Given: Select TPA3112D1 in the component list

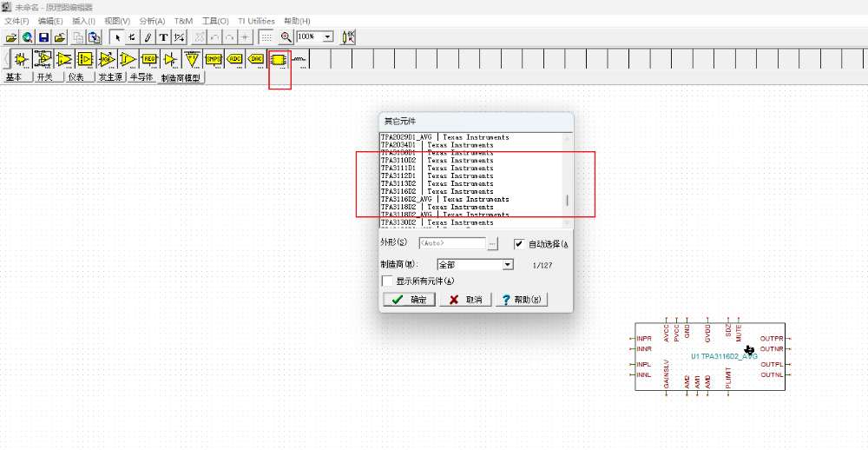Looking at the screenshot, I should (x=437, y=175).
